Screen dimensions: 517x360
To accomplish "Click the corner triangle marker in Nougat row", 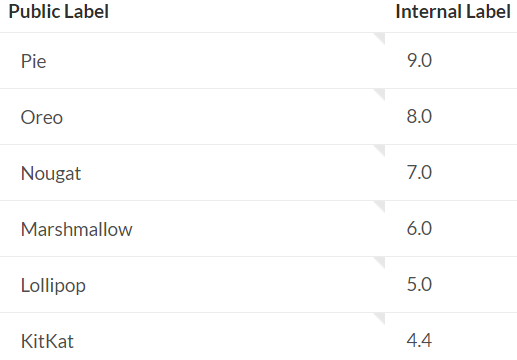I will 381,149.
